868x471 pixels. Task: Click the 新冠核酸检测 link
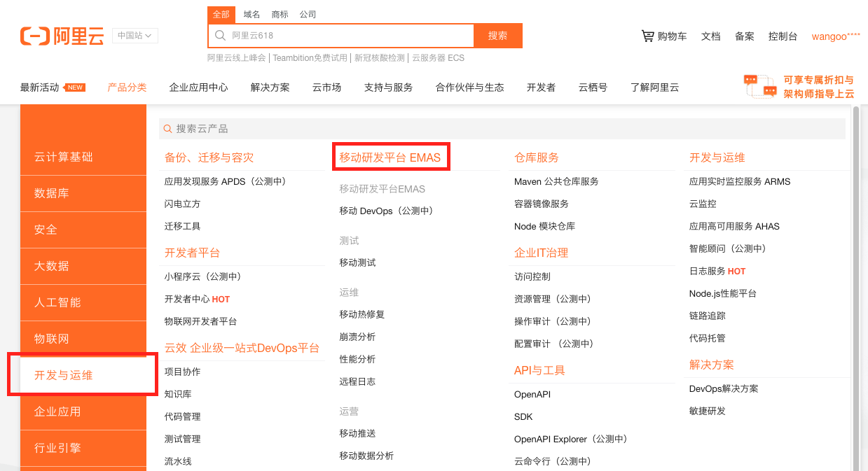point(379,58)
